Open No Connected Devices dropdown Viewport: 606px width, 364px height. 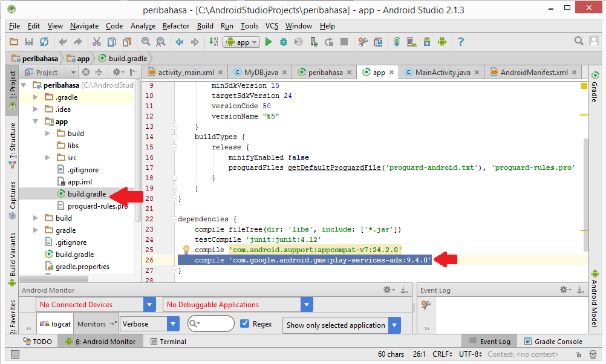pyautogui.click(x=149, y=305)
